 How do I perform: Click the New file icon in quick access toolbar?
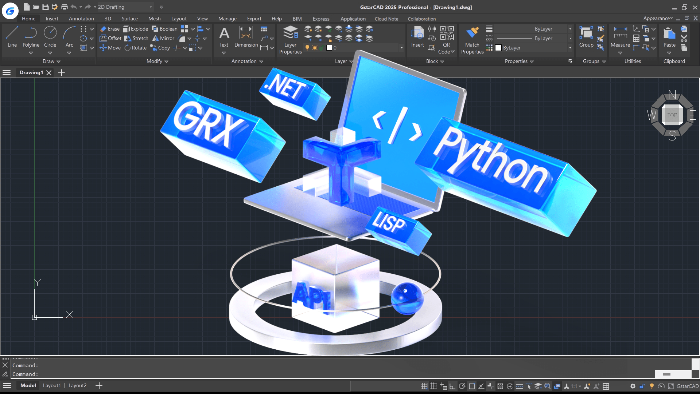[x=27, y=7]
